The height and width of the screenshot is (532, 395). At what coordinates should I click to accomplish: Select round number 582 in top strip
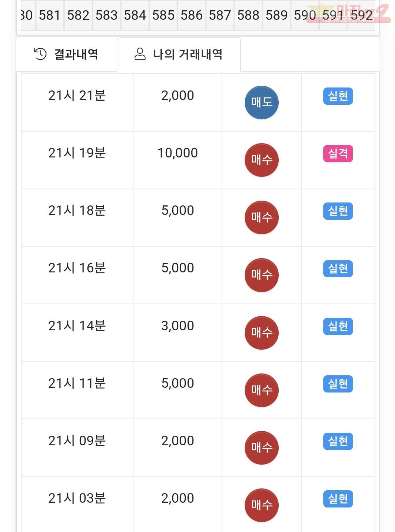pos(78,15)
